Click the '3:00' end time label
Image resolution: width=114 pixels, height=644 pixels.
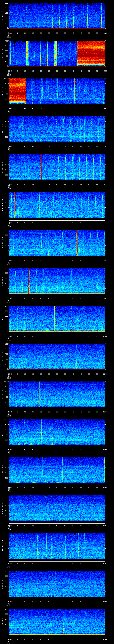point(105,71)
